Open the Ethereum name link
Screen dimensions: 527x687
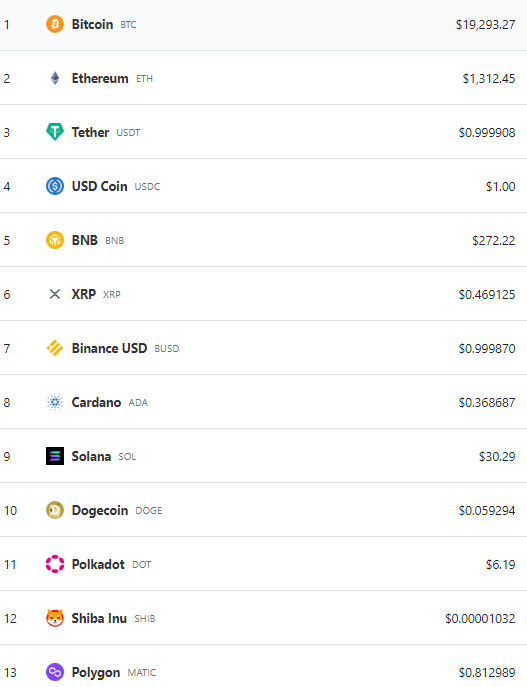(100, 78)
